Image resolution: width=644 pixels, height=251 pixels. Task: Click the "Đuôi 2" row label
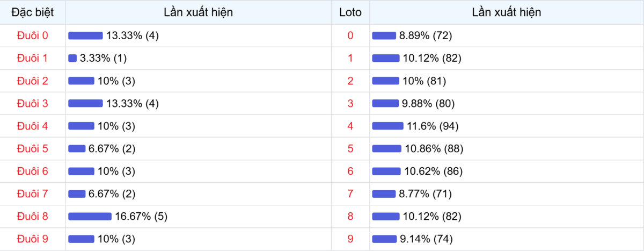click(x=33, y=81)
